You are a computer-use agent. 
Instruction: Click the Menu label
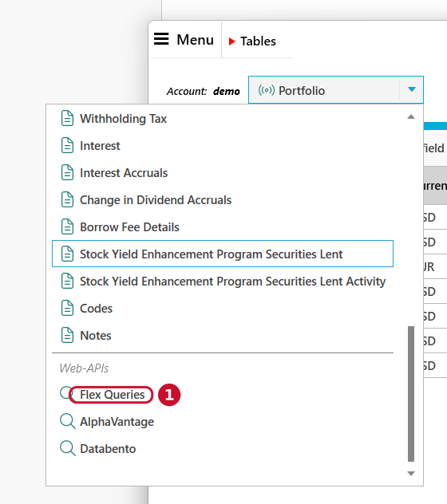pos(195,40)
